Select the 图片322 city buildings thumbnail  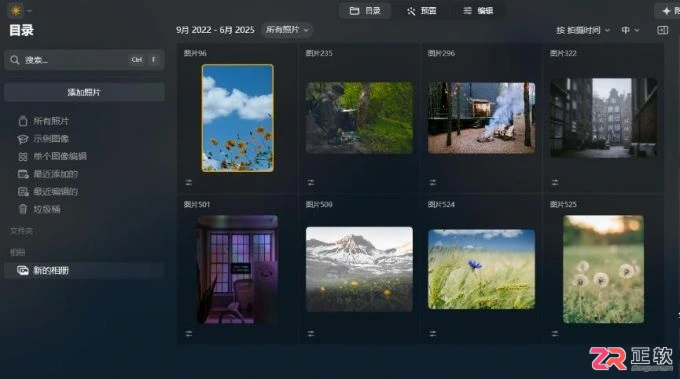[x=603, y=118]
